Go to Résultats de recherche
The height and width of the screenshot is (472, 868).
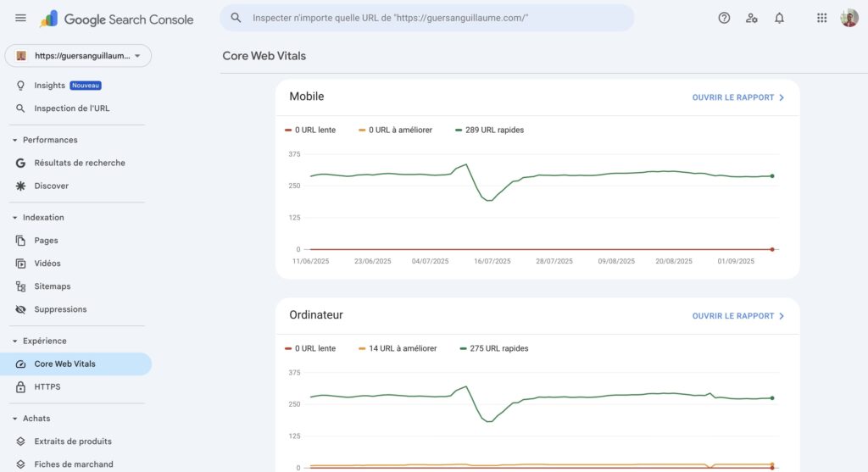[x=75, y=163]
